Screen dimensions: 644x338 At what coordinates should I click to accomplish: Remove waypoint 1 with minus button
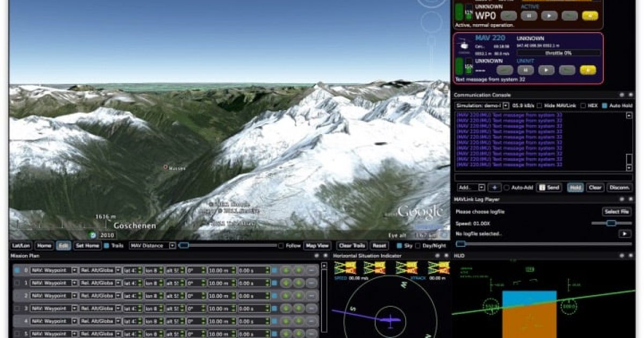tap(312, 283)
